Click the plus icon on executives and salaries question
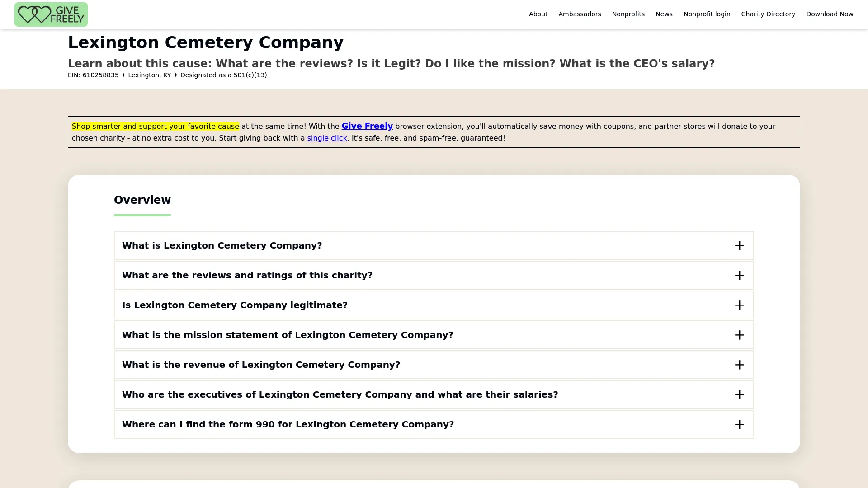Image resolution: width=868 pixels, height=488 pixels. (x=740, y=394)
